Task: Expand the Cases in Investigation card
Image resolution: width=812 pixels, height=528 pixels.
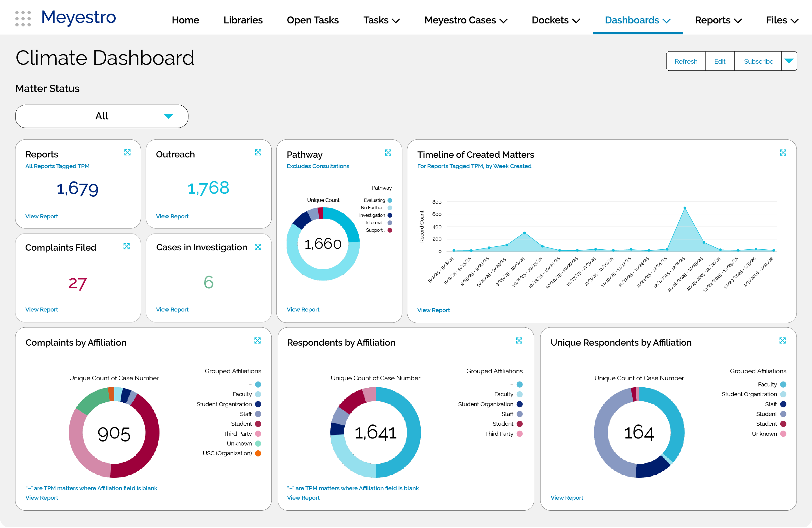Action: [258, 247]
